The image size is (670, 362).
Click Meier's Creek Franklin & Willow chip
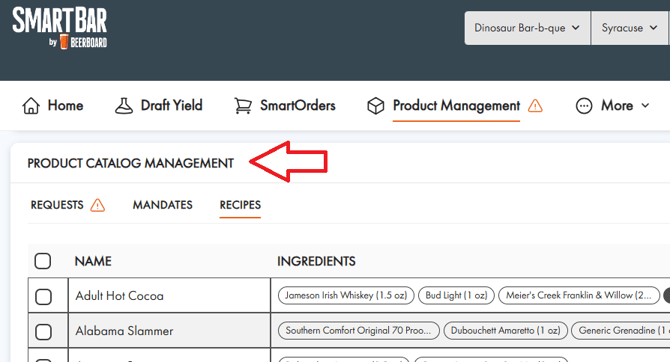[579, 295]
